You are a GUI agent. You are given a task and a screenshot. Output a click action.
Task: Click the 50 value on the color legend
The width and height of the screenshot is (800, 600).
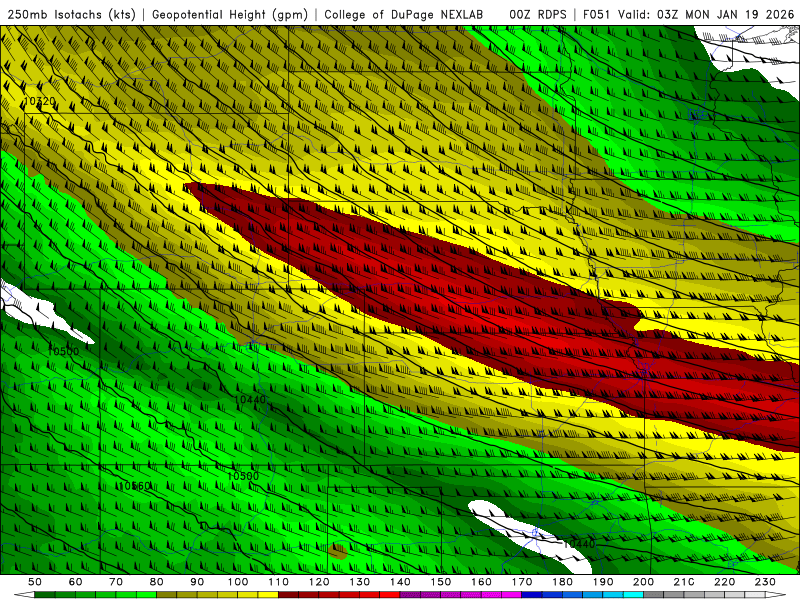35,582
